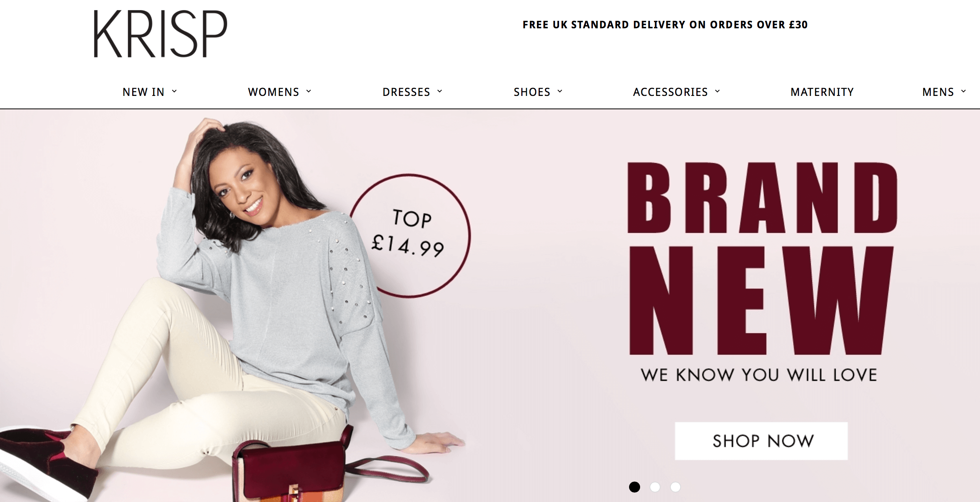Expand the NEW IN chevron
The image size is (980, 502).
[174, 92]
